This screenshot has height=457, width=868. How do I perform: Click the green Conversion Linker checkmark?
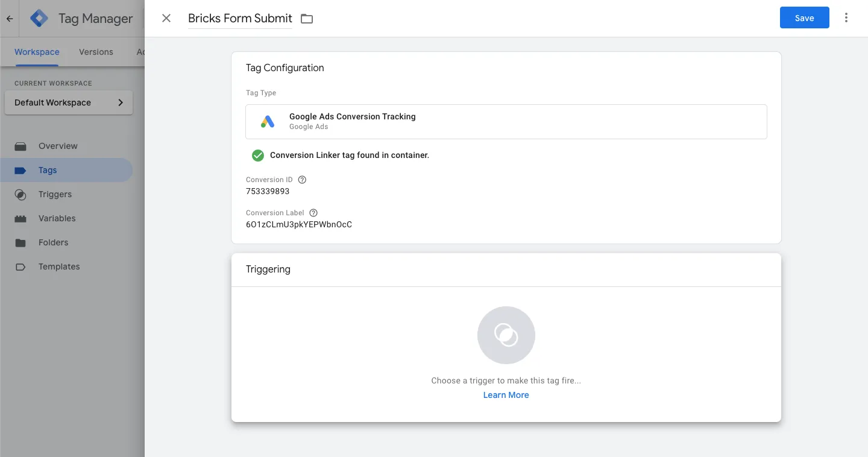pyautogui.click(x=257, y=155)
